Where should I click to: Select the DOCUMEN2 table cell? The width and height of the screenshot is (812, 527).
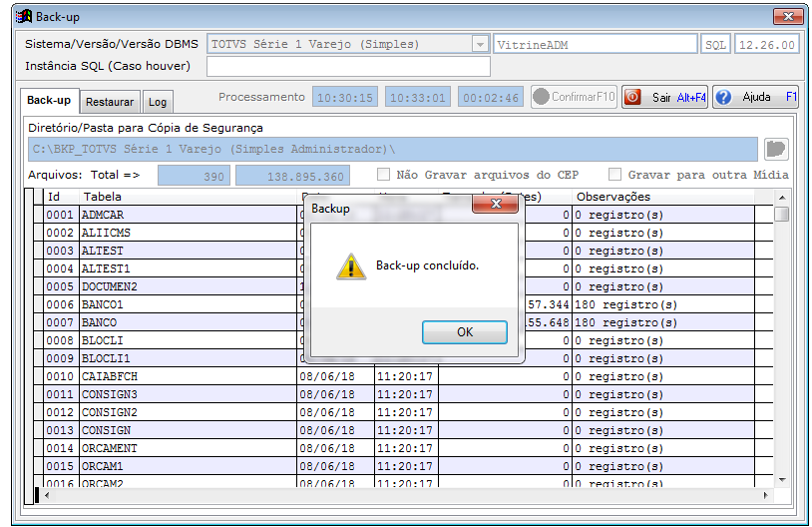(188, 286)
